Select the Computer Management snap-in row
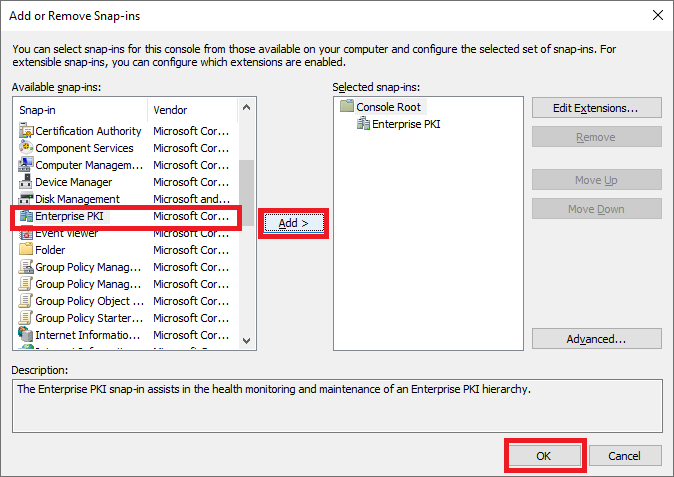 (x=88, y=165)
